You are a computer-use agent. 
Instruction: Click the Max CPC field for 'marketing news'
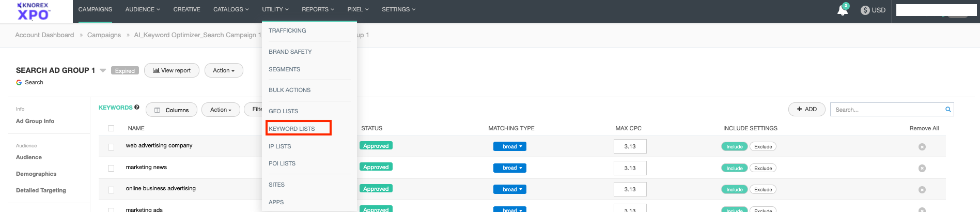pos(630,168)
